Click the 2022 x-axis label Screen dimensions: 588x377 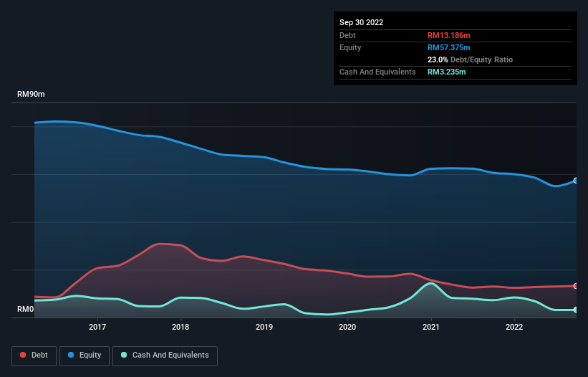(514, 327)
